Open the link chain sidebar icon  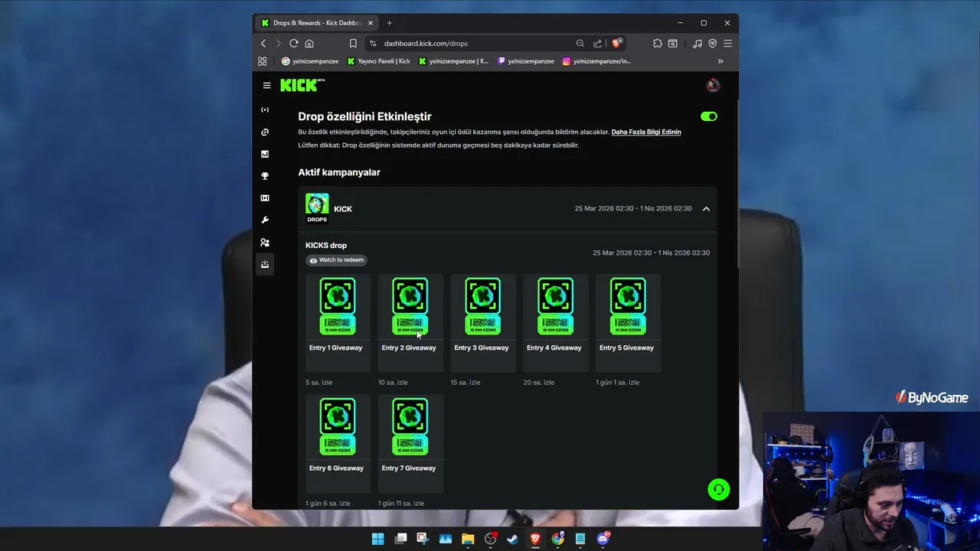click(265, 132)
